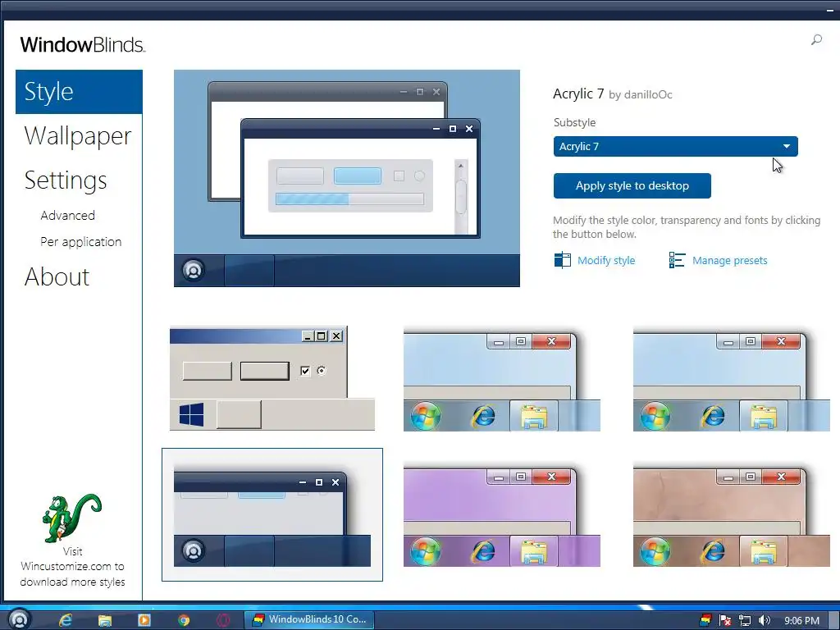Click the WindowBlinds tray icon
Viewport: 840px width, 630px height.
[705, 620]
